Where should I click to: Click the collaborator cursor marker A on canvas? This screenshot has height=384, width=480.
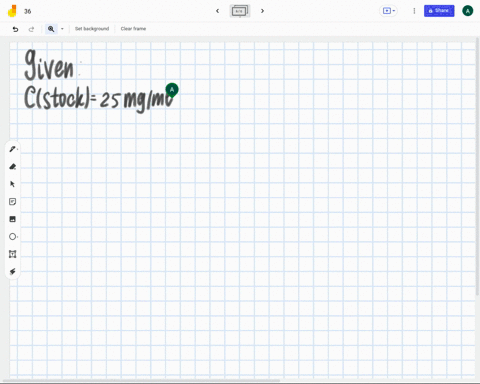coord(172,90)
